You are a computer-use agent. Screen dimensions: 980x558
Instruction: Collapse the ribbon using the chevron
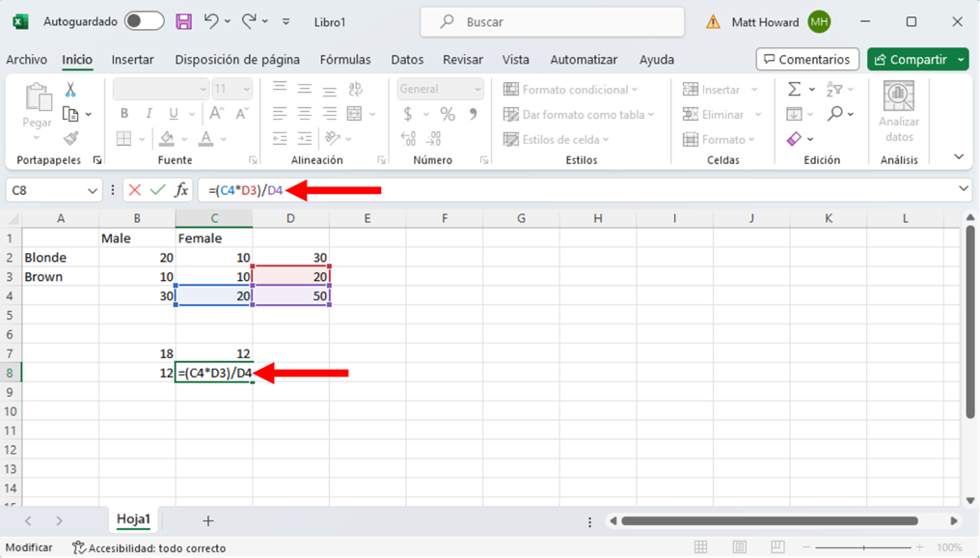(959, 156)
